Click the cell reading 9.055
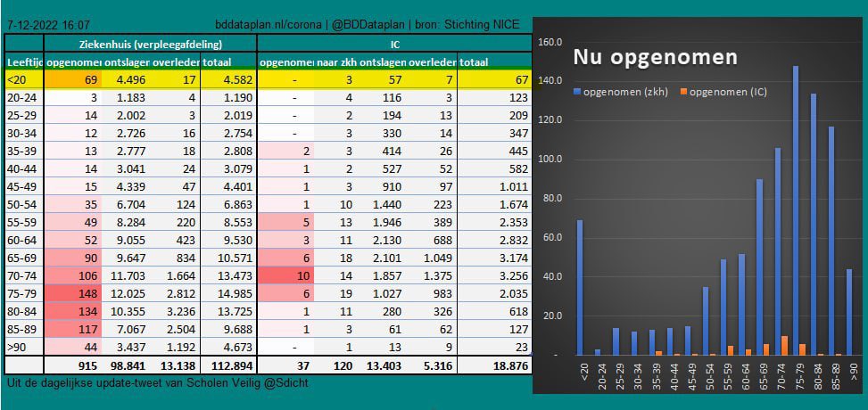Image resolution: width=868 pixels, height=410 pixels. (130, 240)
